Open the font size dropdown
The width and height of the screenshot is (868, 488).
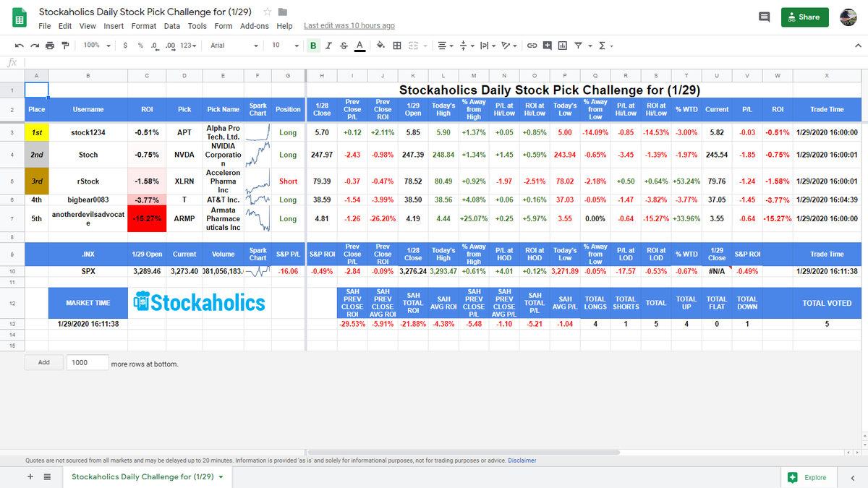285,46
